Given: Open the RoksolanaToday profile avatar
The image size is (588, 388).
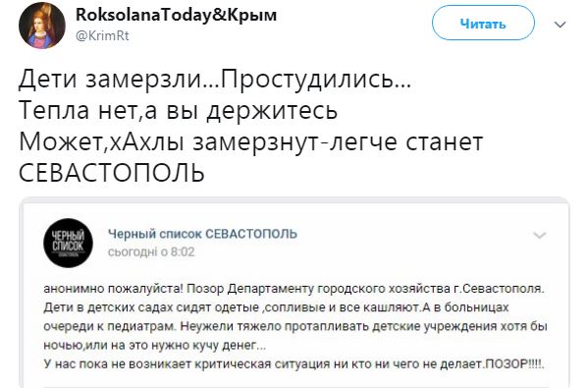Looking at the screenshot, I should click(42, 26).
